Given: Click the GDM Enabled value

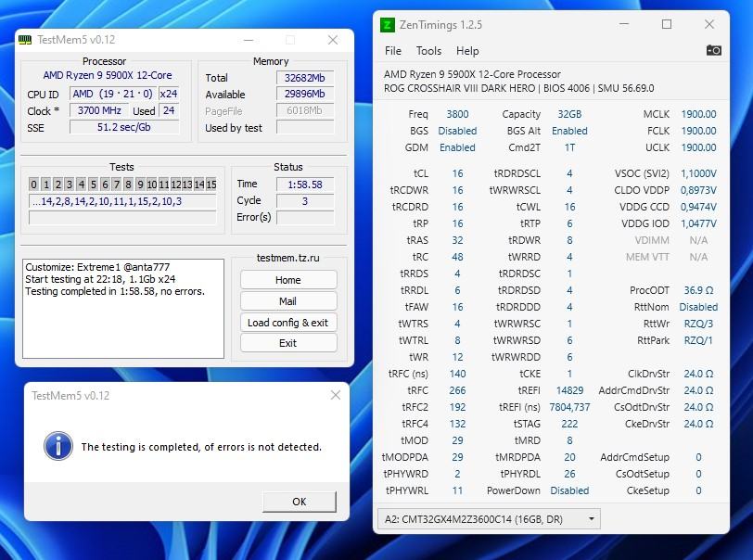Looking at the screenshot, I should click(x=457, y=148).
